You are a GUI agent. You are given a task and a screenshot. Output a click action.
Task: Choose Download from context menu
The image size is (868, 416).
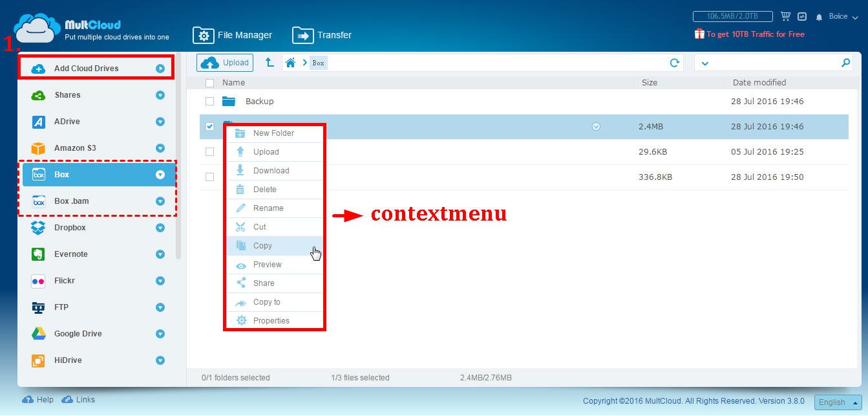coord(274,171)
